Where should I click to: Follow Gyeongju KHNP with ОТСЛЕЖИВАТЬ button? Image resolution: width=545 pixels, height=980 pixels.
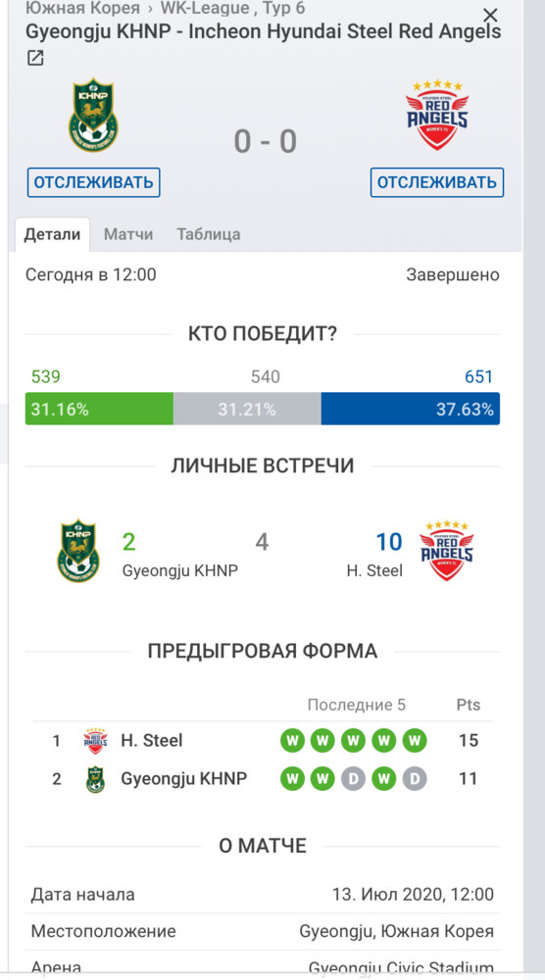94,182
